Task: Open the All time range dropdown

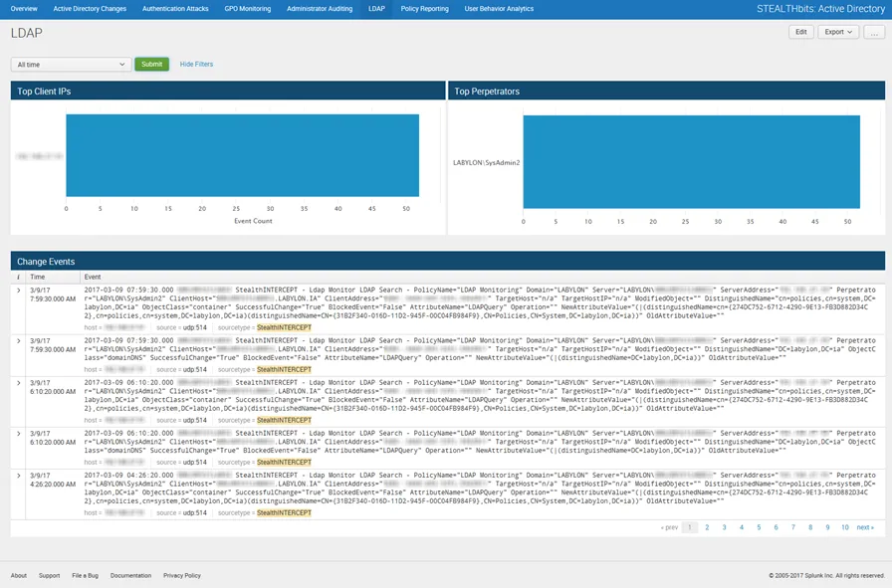Action: click(71, 65)
